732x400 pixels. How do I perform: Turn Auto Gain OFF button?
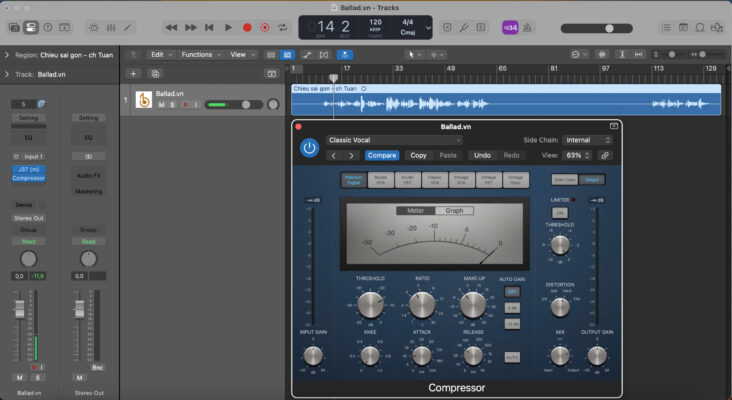[512, 292]
